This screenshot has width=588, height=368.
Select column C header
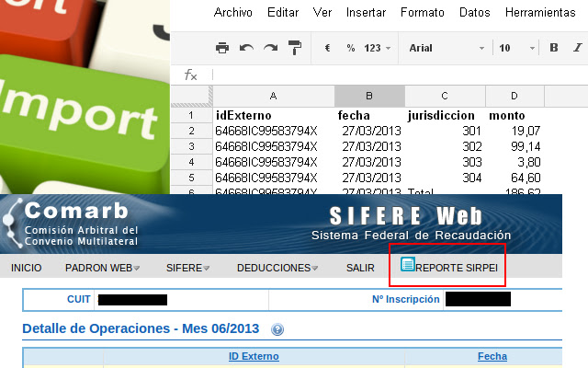pos(445,96)
